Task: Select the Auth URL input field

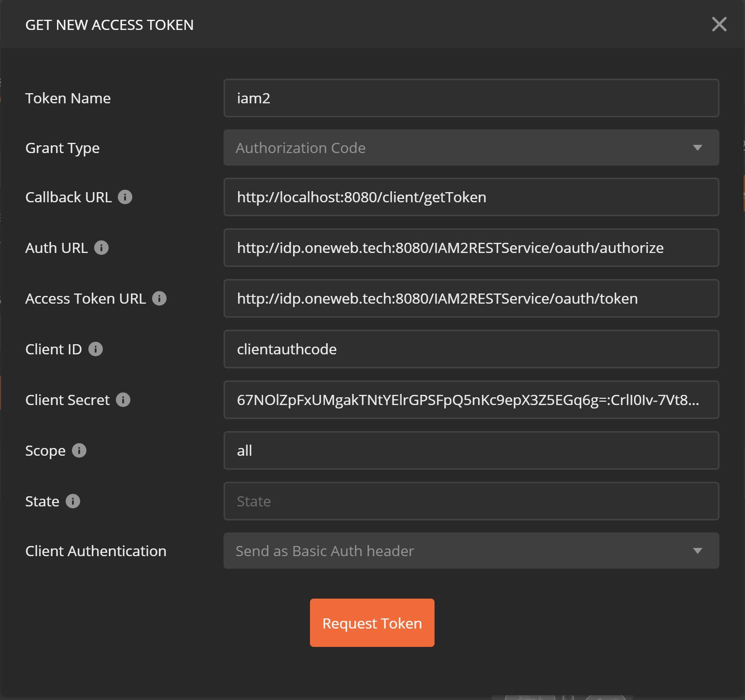Action: pos(471,248)
